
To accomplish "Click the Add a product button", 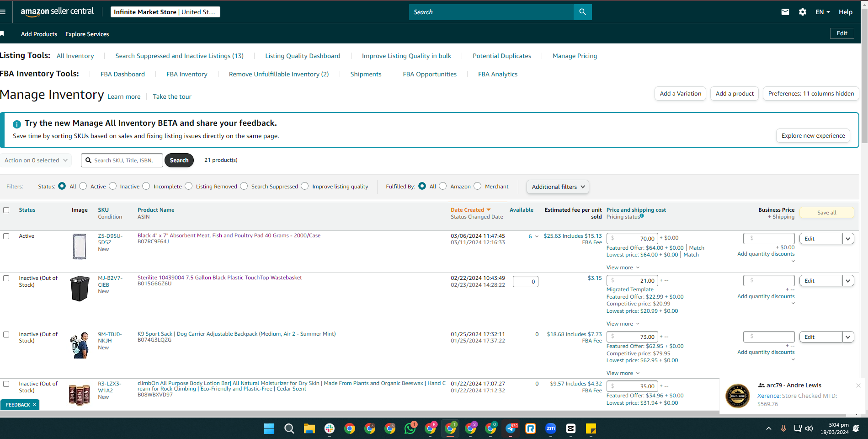I will coord(735,94).
